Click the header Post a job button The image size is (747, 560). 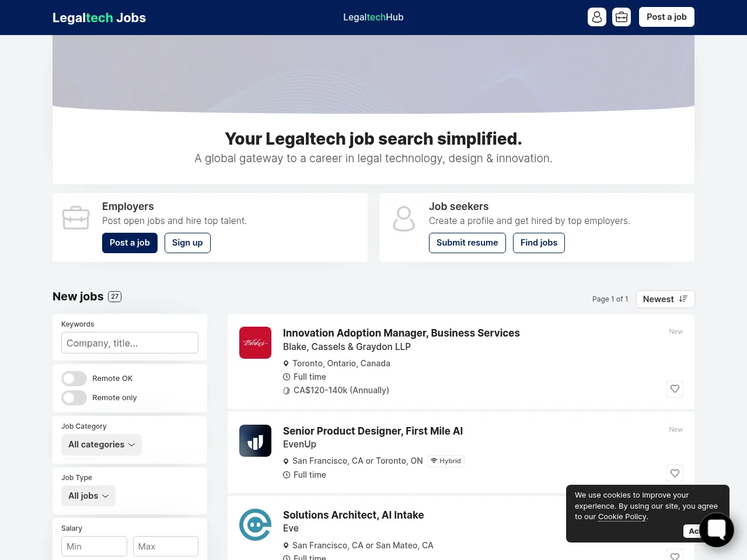click(666, 17)
